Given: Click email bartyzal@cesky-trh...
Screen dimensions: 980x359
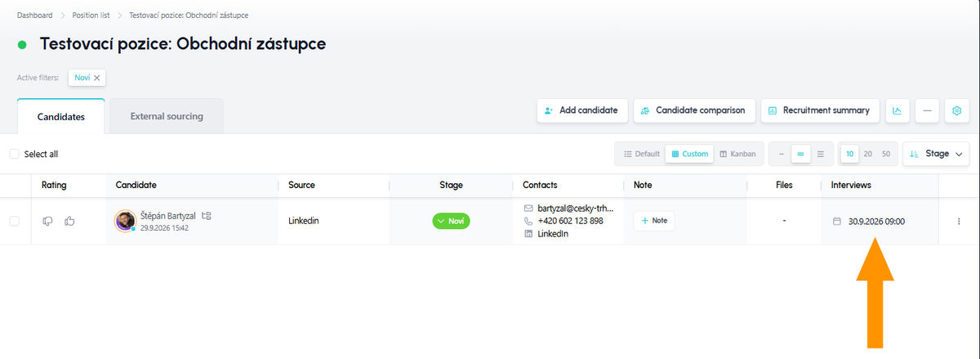Looking at the screenshot, I should [x=575, y=209].
